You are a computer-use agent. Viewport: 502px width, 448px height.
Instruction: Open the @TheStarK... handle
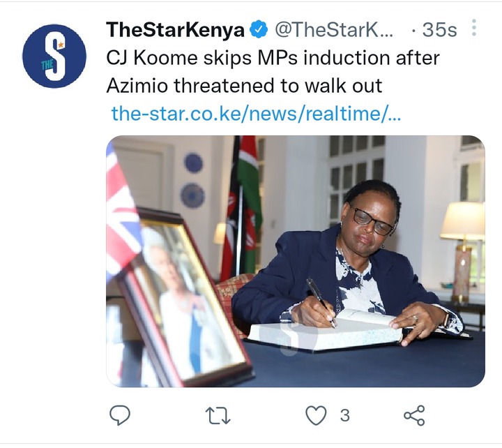click(333, 30)
